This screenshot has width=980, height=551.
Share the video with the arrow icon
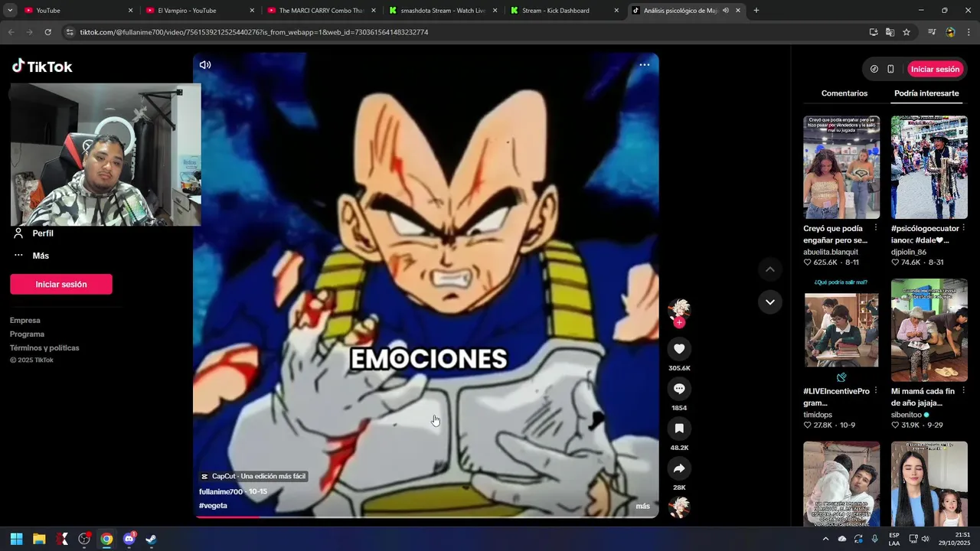point(679,468)
